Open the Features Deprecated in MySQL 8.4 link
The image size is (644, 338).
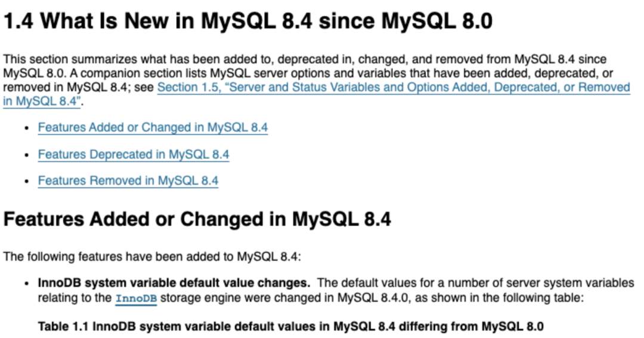point(134,154)
